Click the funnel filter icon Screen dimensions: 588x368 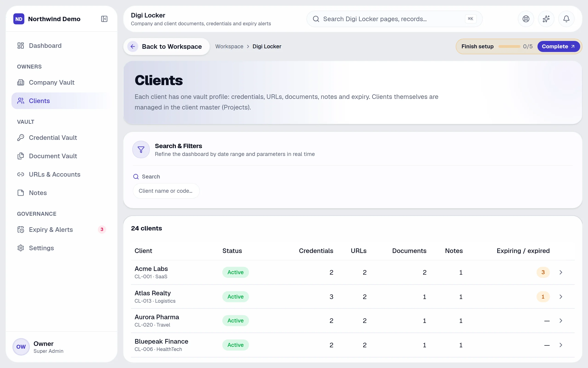(x=141, y=149)
